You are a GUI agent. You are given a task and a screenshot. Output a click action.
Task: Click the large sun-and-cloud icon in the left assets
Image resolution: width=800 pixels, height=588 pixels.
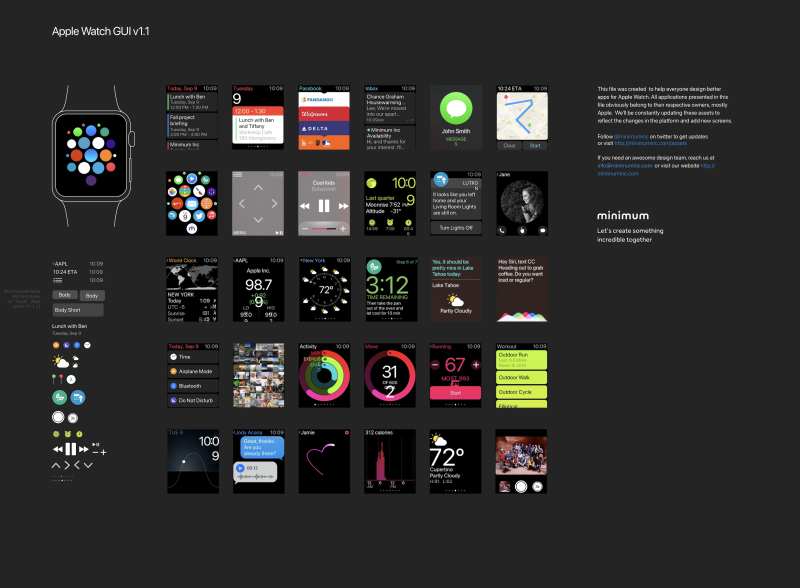point(62,362)
